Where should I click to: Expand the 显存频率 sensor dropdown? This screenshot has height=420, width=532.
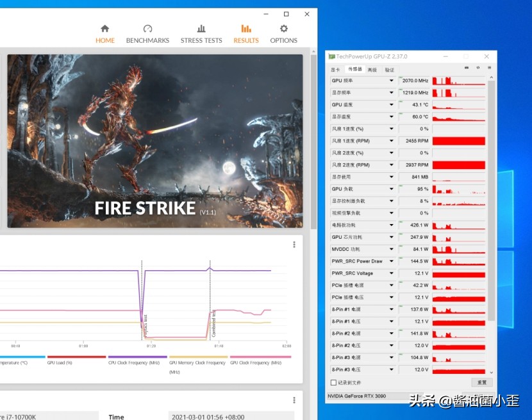391,93
